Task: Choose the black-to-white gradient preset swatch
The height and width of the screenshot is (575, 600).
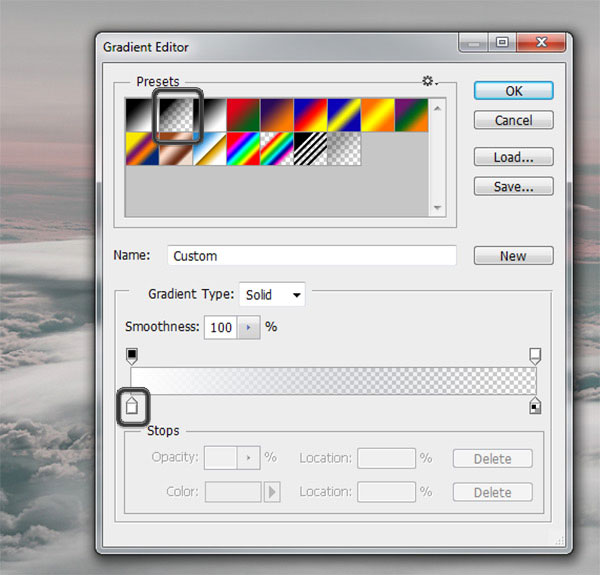Action: pyautogui.click(x=210, y=115)
